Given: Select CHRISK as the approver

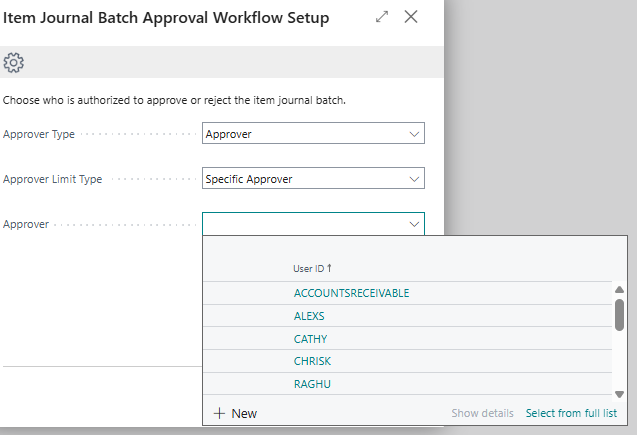Looking at the screenshot, I should (x=312, y=361).
